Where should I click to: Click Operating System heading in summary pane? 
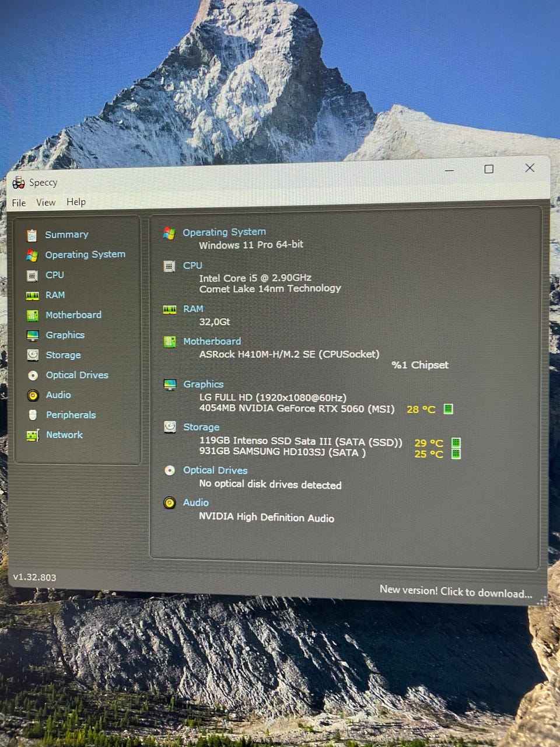(224, 232)
